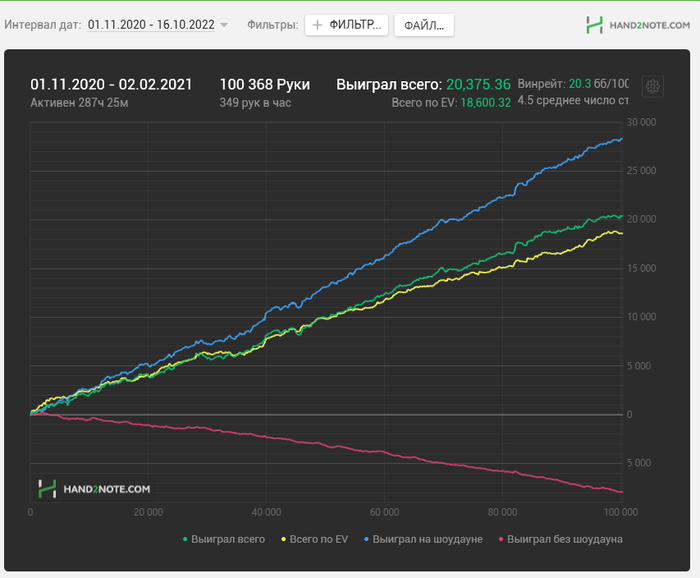Click the Всего по EV header label
The height and width of the screenshot is (578, 700).
(424, 103)
